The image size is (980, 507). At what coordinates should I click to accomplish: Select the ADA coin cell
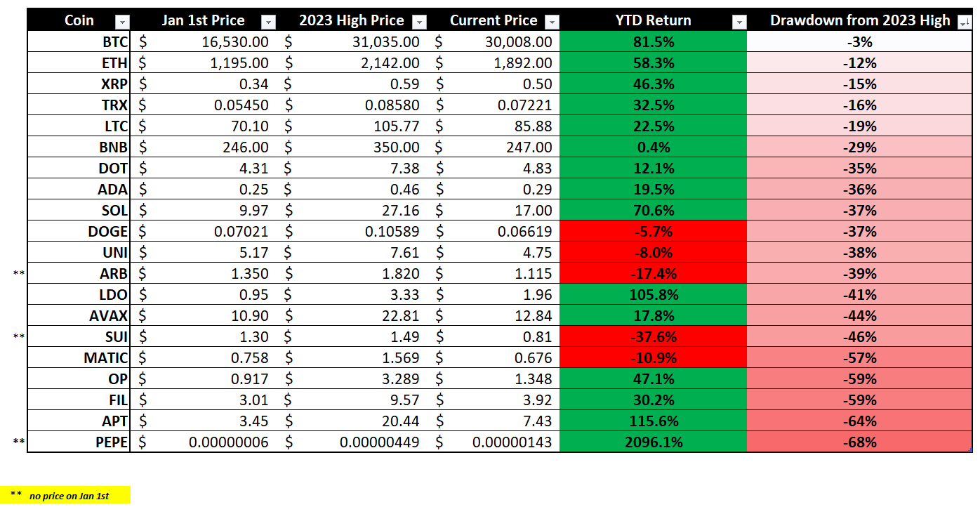click(x=79, y=190)
